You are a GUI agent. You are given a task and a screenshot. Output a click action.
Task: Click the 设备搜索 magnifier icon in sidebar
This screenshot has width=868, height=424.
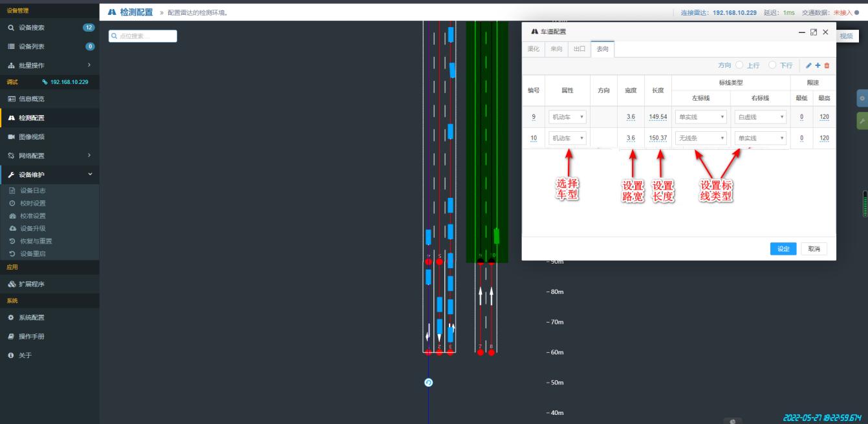(11, 28)
